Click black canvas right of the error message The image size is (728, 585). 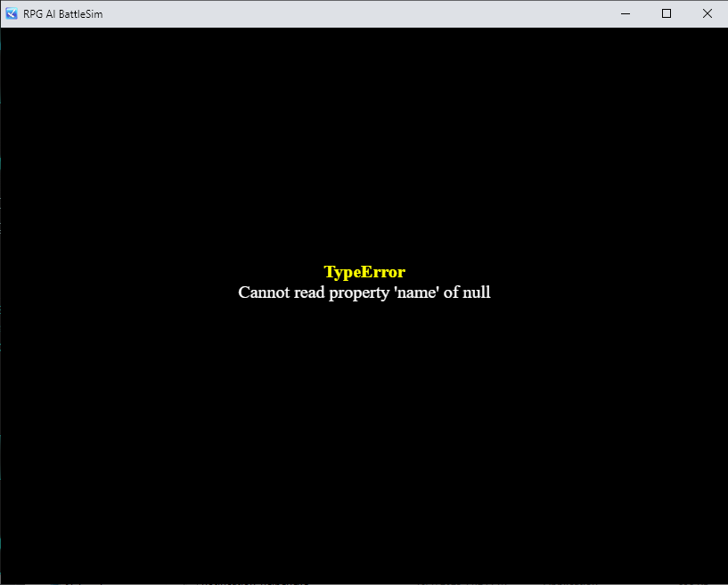click(606, 292)
